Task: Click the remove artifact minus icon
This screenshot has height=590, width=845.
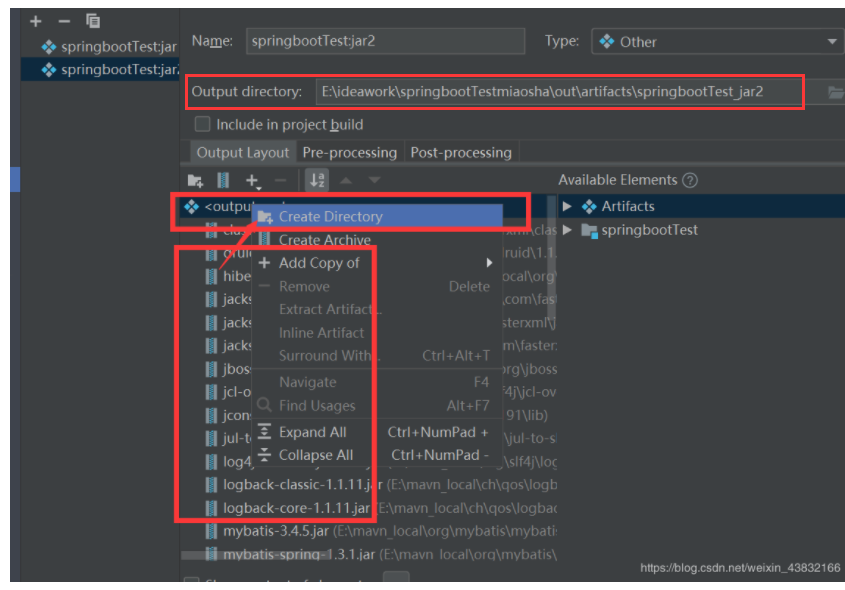Action: coord(64,20)
